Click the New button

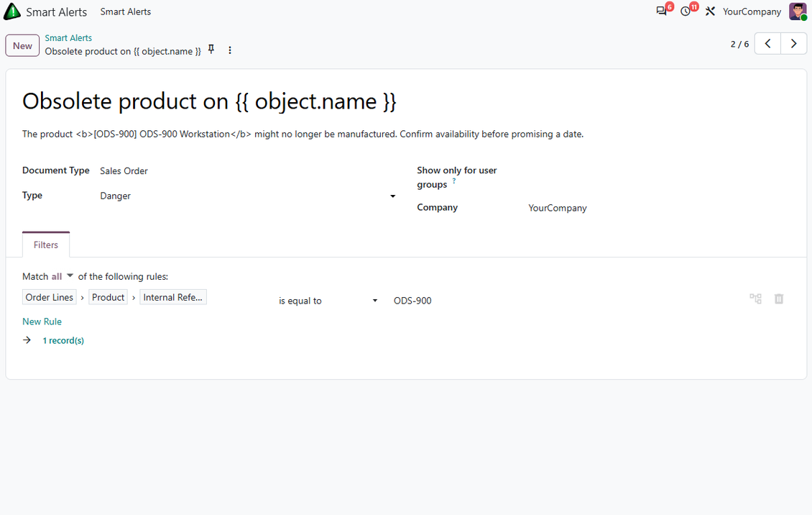[x=22, y=45]
